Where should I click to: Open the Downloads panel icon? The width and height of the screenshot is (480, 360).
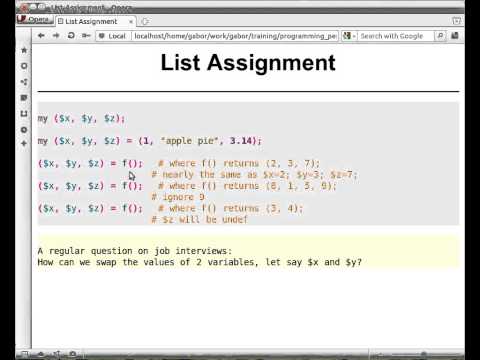pyautogui.click(x=24, y=114)
